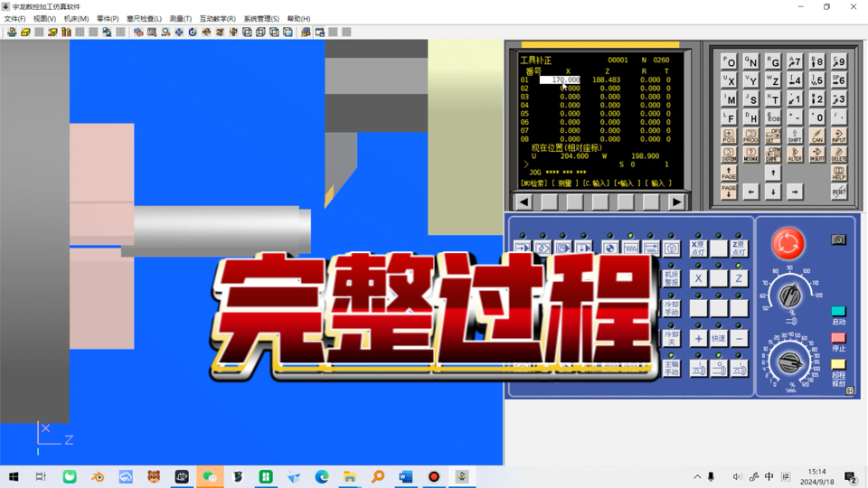868x488 pixels.
Task: Click the [测量] softkey label
Action: (564, 183)
